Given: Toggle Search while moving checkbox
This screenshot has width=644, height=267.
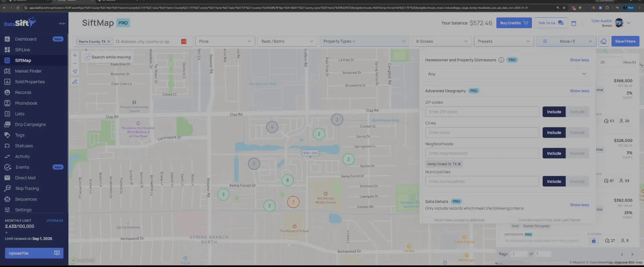Looking at the screenshot, I should (x=87, y=57).
